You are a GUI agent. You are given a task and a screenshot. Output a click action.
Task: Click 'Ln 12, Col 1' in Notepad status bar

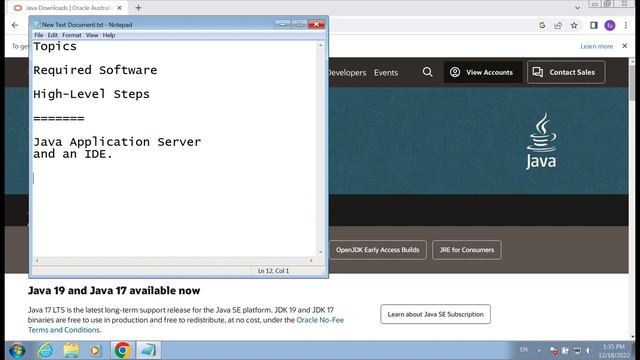(273, 271)
